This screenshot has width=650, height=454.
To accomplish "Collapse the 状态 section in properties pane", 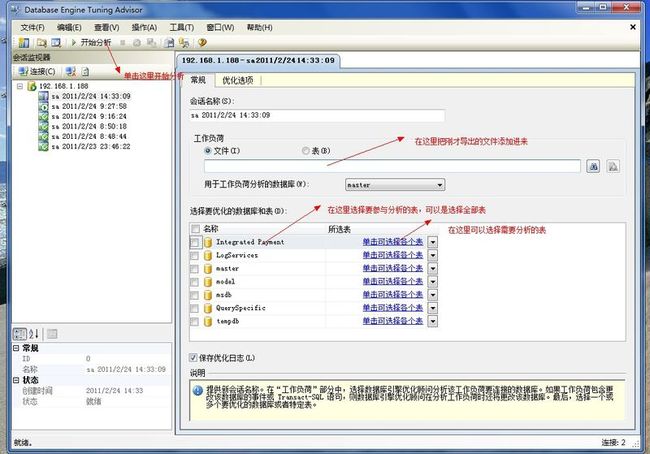I will pyautogui.click(x=16, y=380).
